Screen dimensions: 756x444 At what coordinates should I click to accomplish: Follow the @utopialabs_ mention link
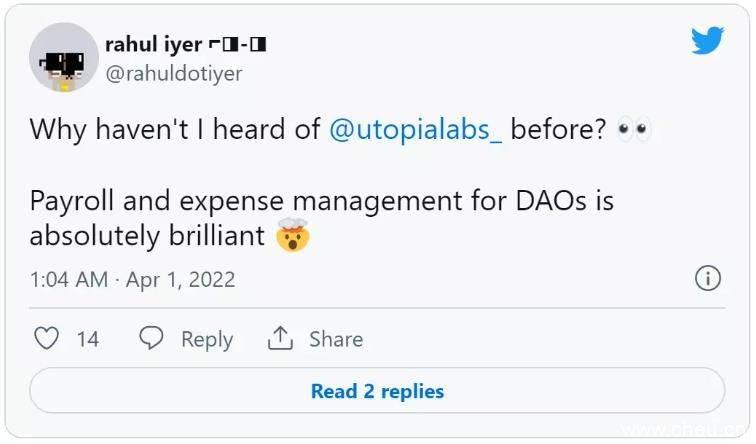coord(416,129)
